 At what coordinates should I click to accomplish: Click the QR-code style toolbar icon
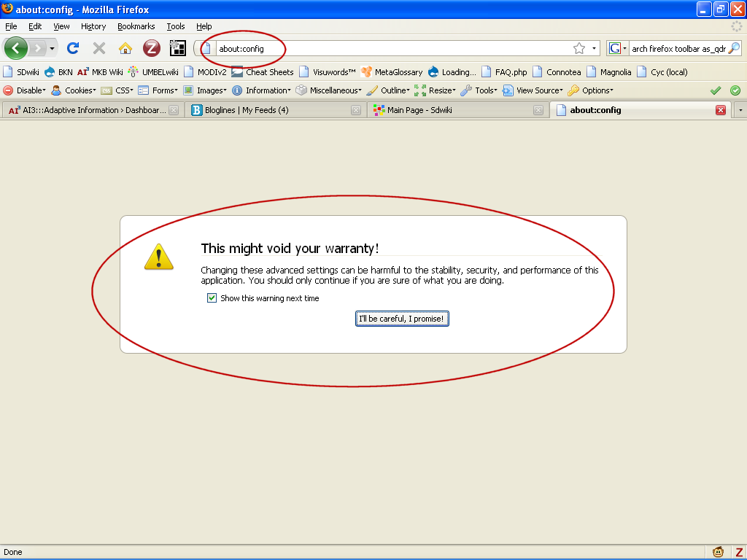click(177, 49)
